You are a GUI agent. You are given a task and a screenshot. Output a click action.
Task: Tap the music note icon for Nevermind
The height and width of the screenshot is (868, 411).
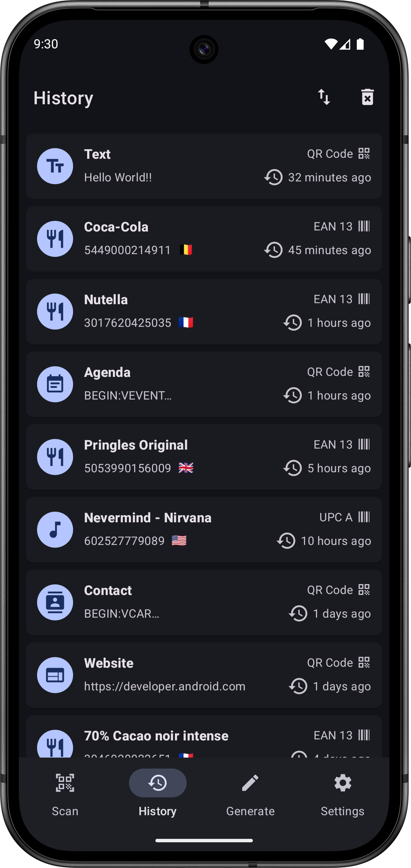click(55, 530)
